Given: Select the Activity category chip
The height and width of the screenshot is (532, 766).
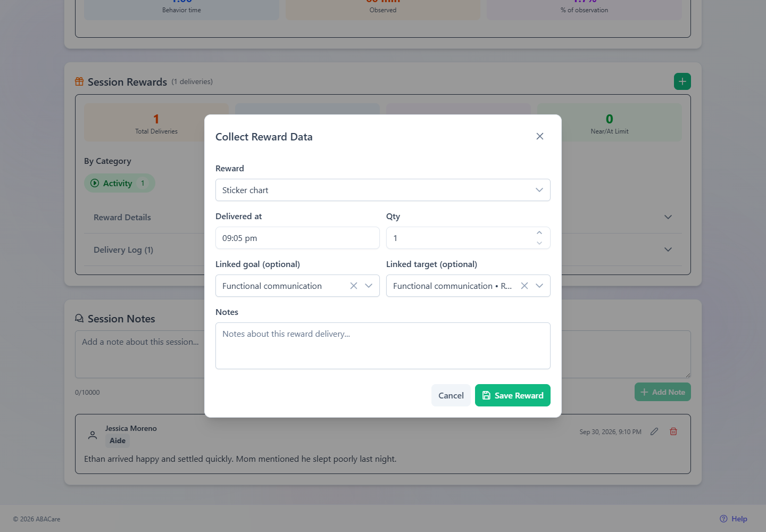Looking at the screenshot, I should click(x=120, y=183).
